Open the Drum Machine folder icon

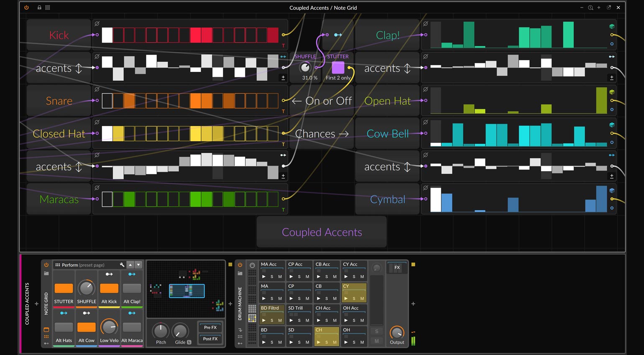click(x=240, y=274)
